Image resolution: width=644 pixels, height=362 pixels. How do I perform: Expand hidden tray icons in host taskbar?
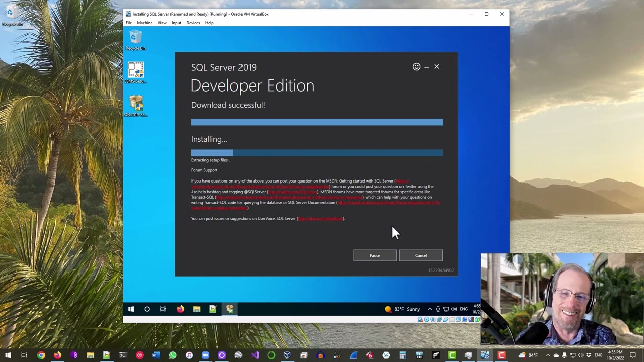point(548,355)
